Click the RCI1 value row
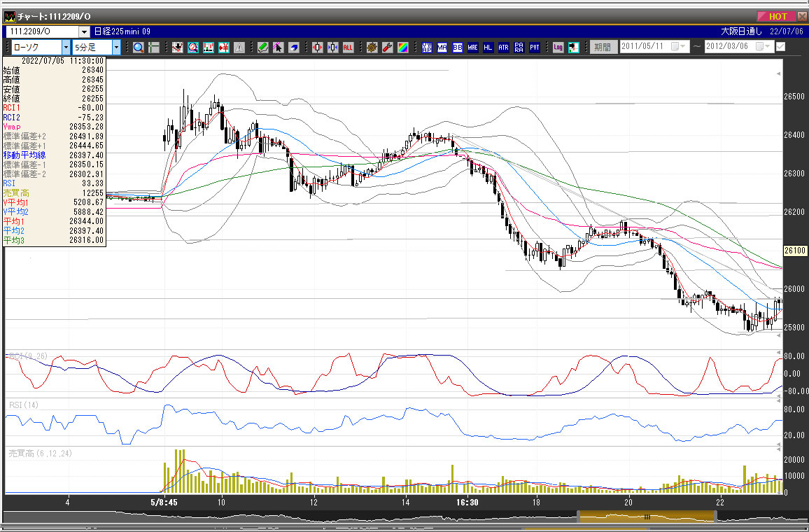 pos(54,108)
